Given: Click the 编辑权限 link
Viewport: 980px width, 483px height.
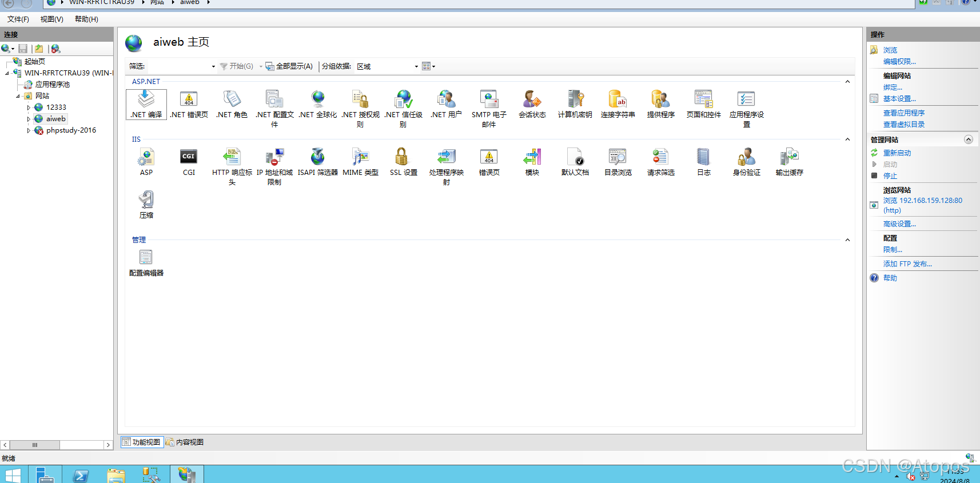Looking at the screenshot, I should (899, 62).
